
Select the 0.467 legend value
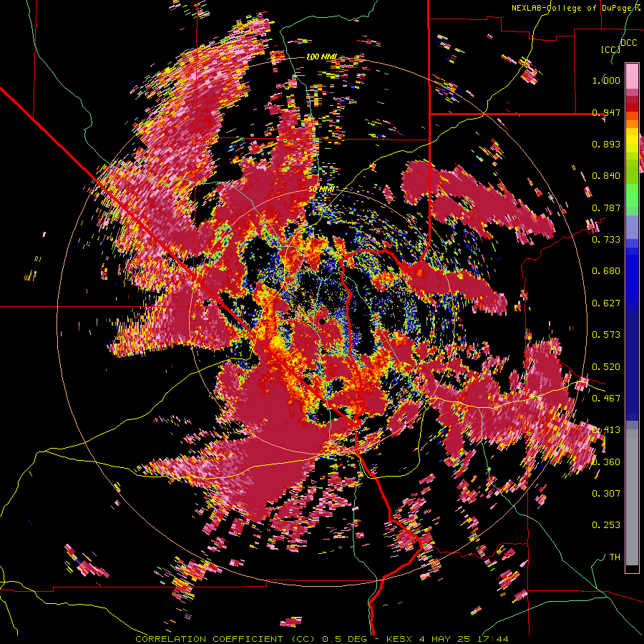coord(606,399)
